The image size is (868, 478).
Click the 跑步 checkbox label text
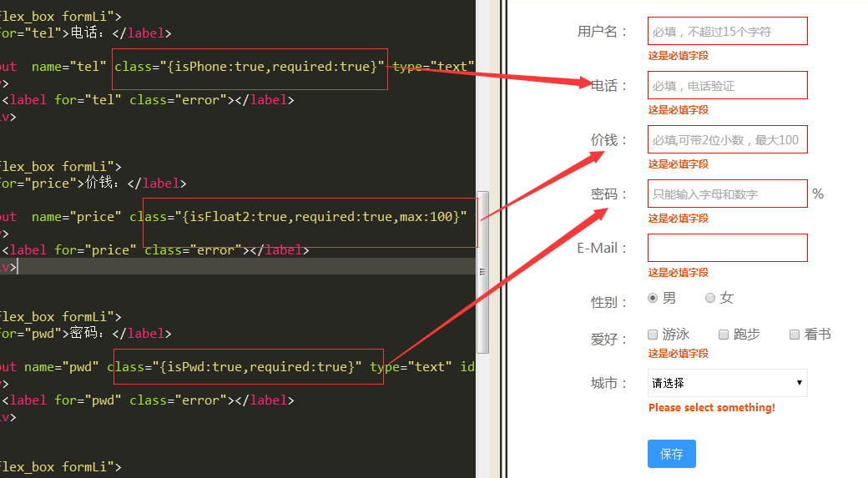[x=747, y=335]
